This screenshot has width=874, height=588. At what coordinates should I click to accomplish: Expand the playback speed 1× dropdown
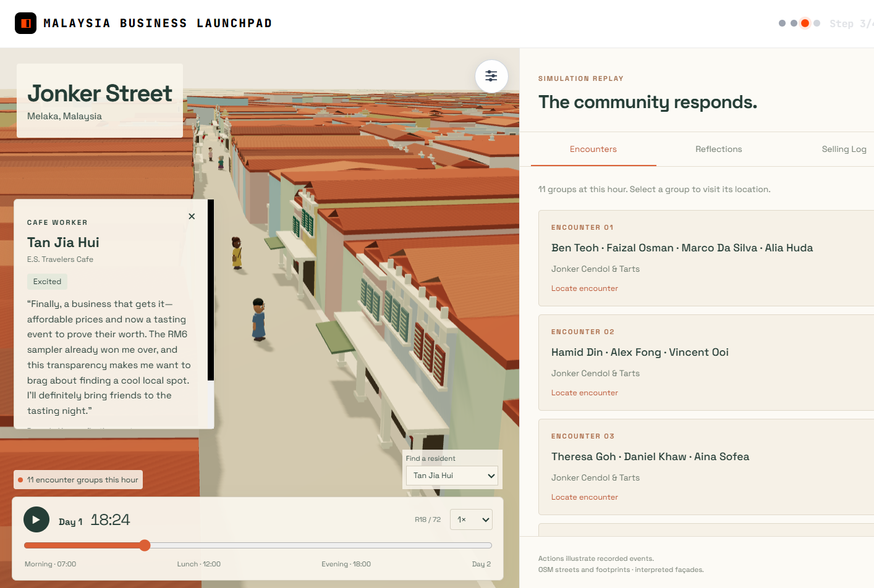point(471,519)
